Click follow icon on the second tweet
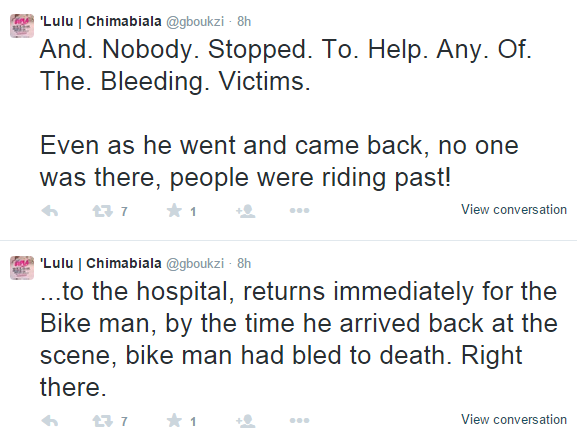Screen dimensions: 577x444 point(245,420)
